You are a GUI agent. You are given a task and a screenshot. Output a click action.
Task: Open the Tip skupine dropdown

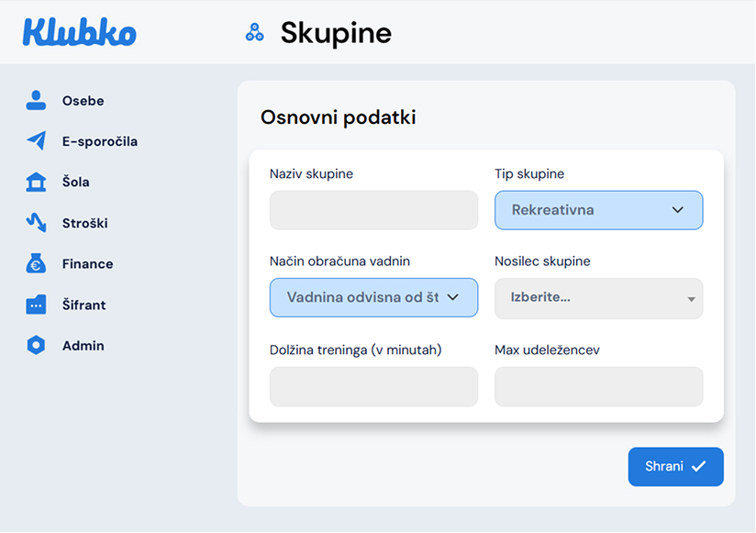[598, 210]
